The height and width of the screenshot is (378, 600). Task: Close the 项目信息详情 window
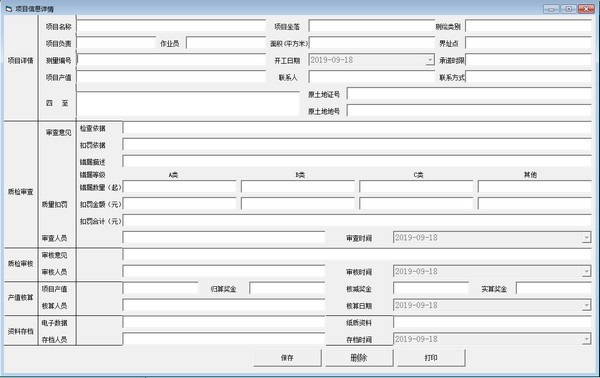[586, 9]
